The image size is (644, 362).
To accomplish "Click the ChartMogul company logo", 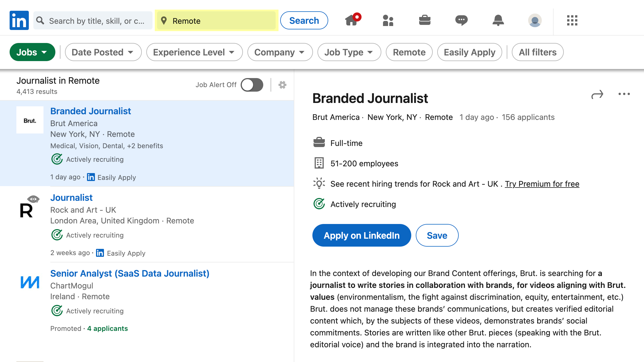I will coord(30,282).
